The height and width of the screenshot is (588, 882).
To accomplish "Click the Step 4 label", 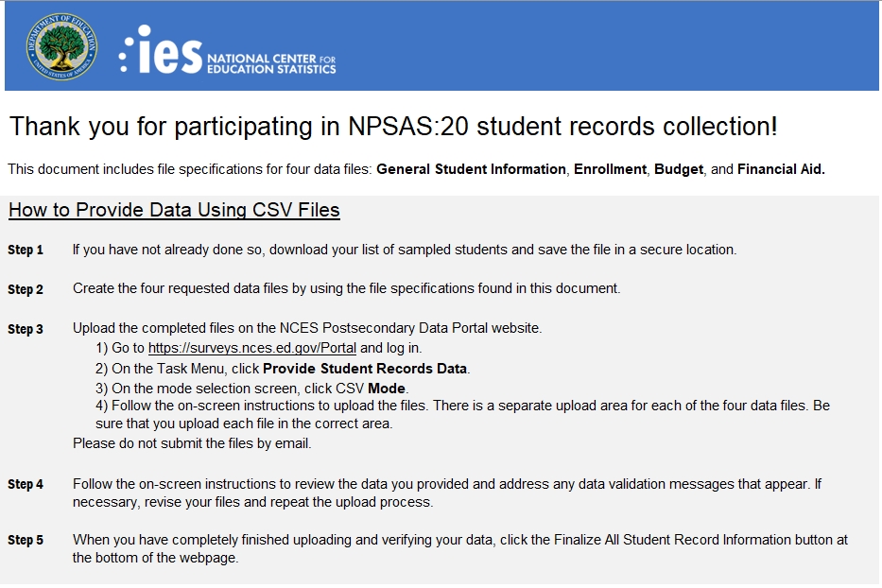I will point(26,484).
